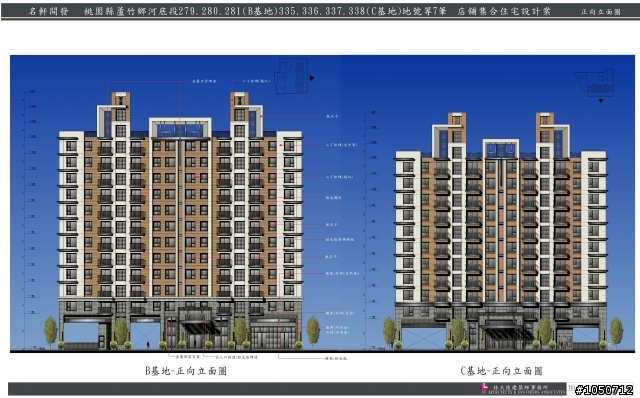Click the B site building elevation drawing
The width and height of the screenshot is (640, 398).
(180, 220)
